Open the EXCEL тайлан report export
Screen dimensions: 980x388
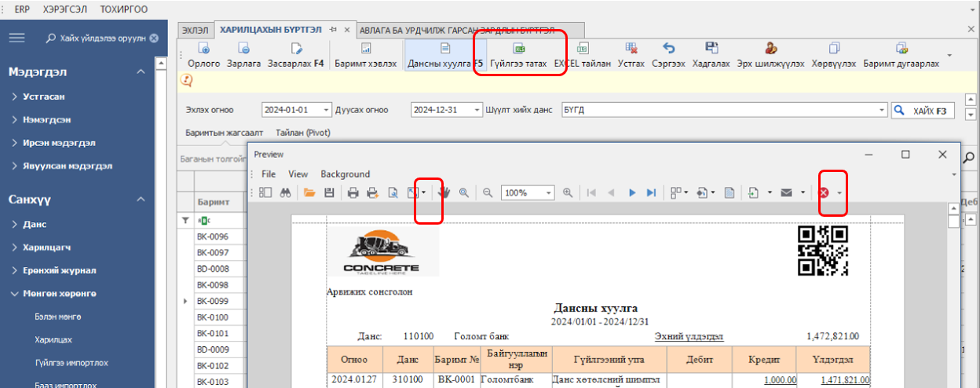coord(583,49)
